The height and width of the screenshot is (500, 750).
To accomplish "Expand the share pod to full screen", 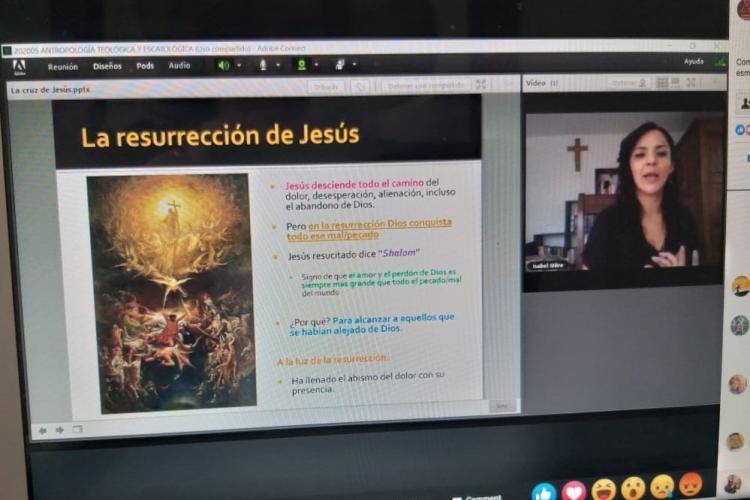I will [x=481, y=85].
